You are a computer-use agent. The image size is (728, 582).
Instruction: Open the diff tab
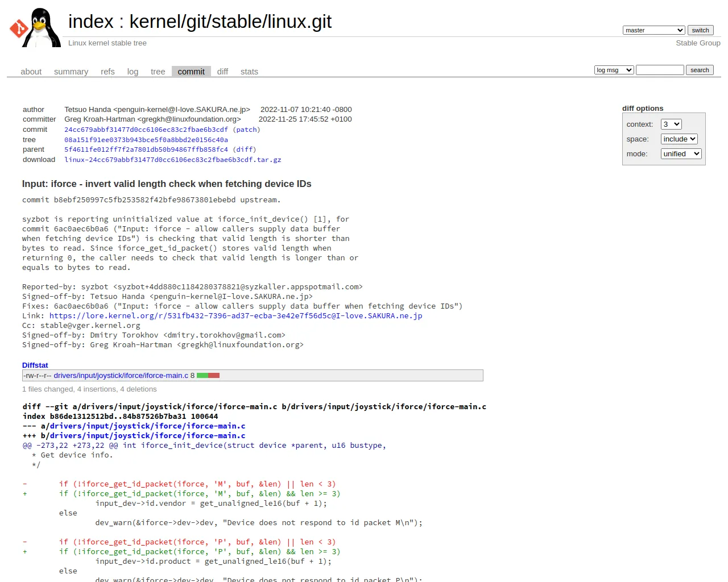point(222,72)
